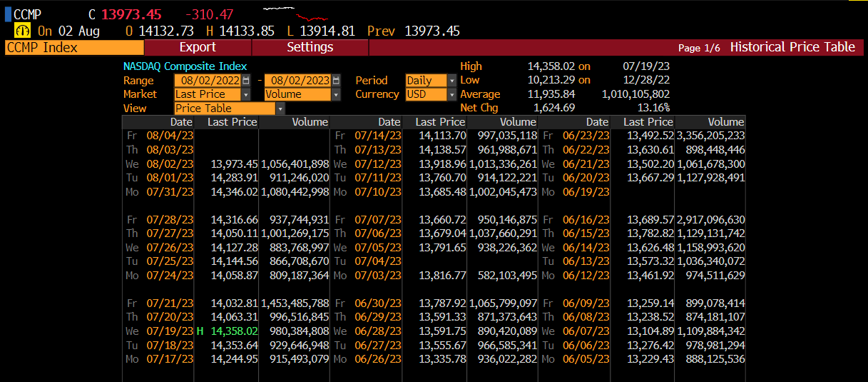Expand the Period Daily dropdown

pyautogui.click(x=451, y=81)
